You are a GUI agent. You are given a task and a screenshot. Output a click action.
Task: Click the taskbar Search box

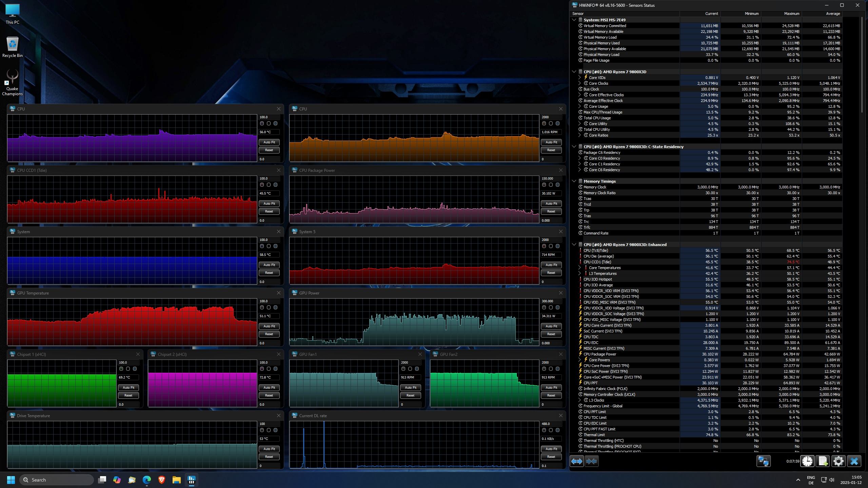(x=57, y=480)
